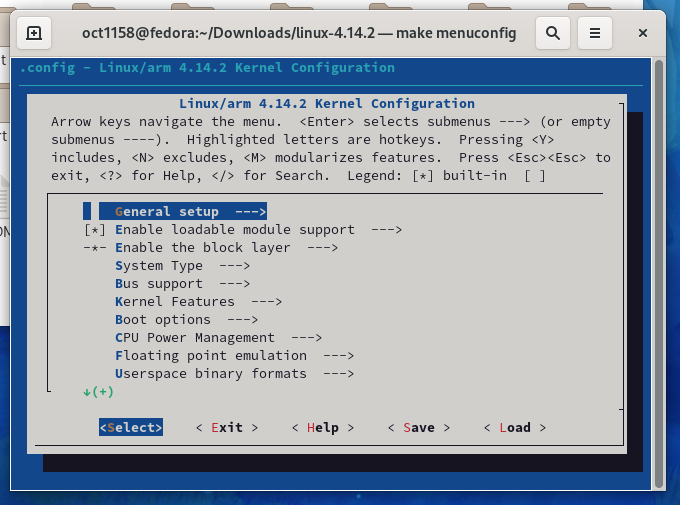This screenshot has height=505, width=680.
Task: Click the terminal vertical scrollbar
Action: click(659, 274)
